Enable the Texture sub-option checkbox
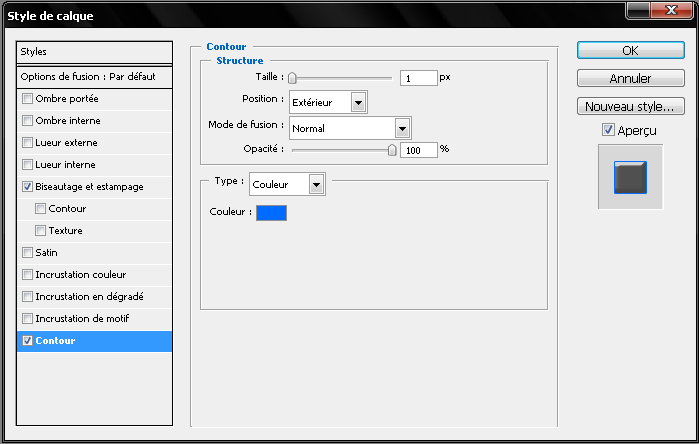Screen dimensions: 699x444 click(x=41, y=230)
